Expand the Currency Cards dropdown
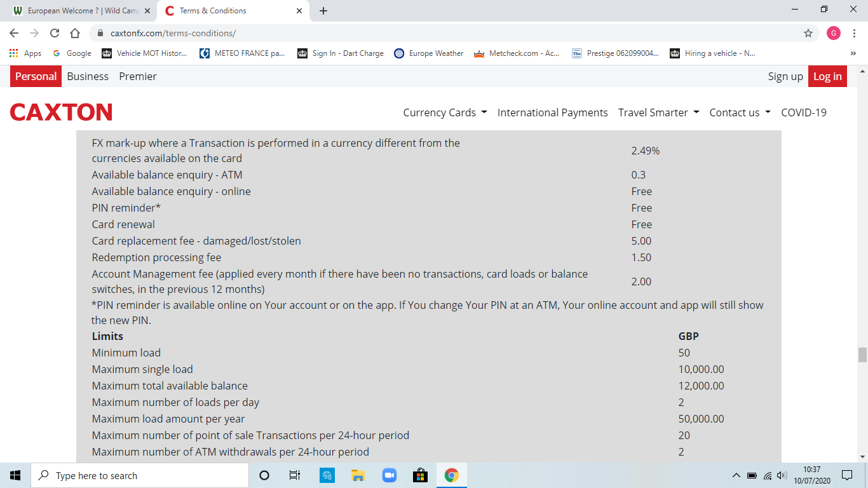Image resolution: width=868 pixels, height=488 pixels. point(445,112)
